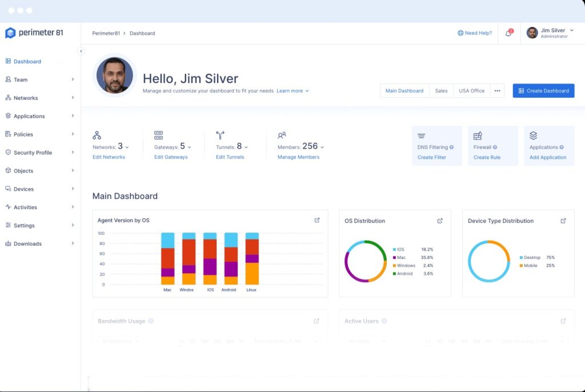Click the Create Filter link
Viewport: 585px width, 392px height.
[432, 158]
